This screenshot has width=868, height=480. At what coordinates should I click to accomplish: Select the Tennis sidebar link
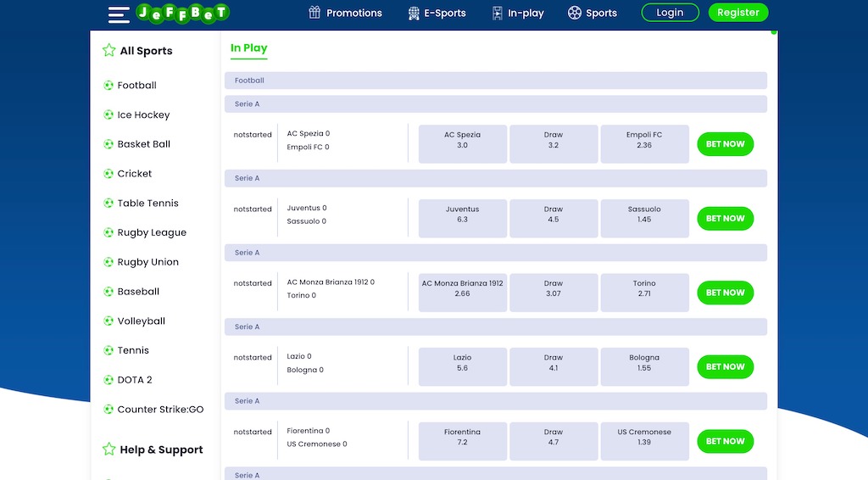(x=133, y=350)
